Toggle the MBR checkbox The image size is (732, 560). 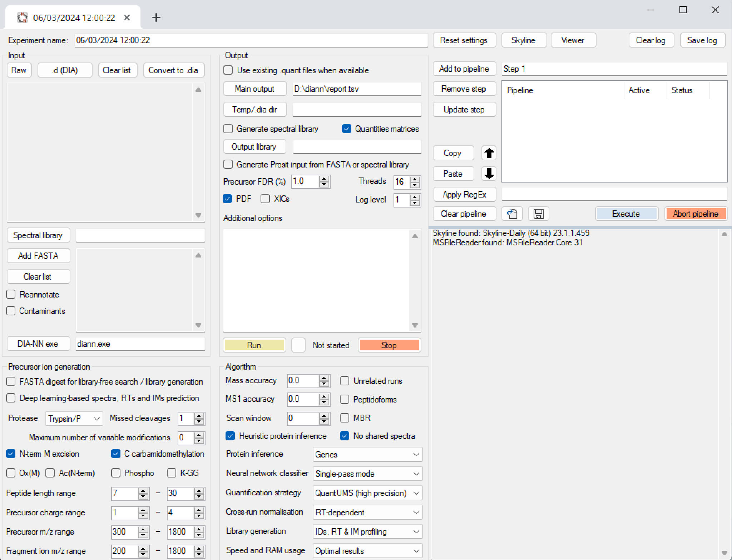tap(345, 418)
